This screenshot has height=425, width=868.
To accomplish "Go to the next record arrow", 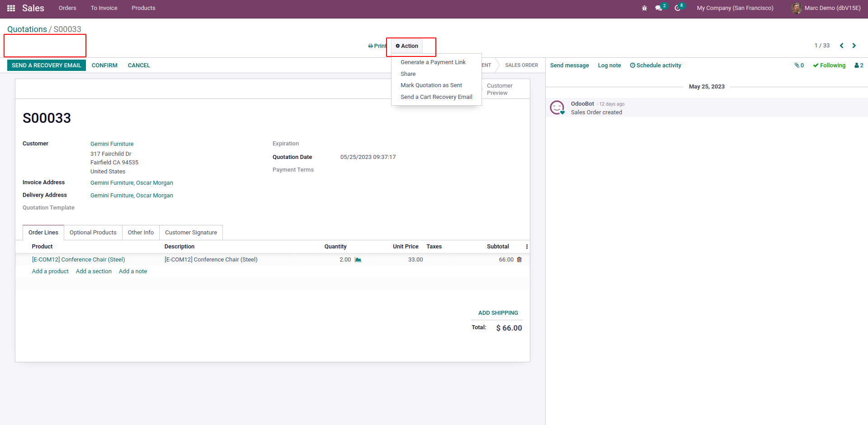I will (x=854, y=46).
